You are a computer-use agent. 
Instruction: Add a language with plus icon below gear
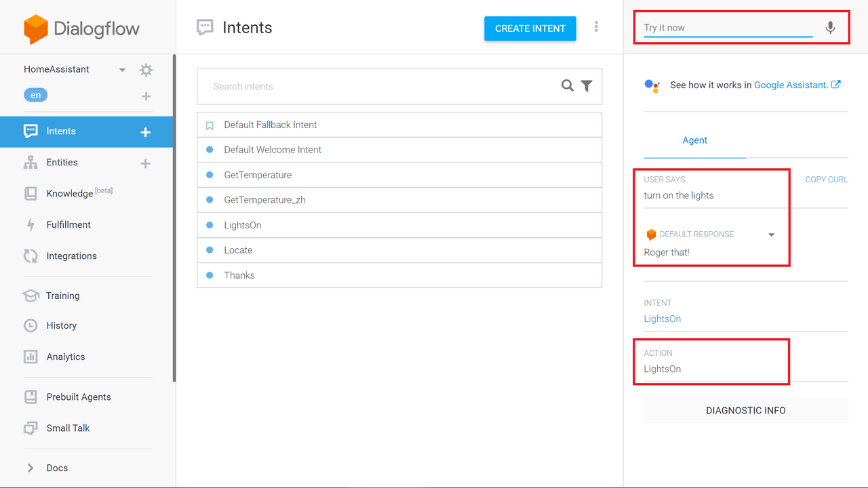[146, 96]
